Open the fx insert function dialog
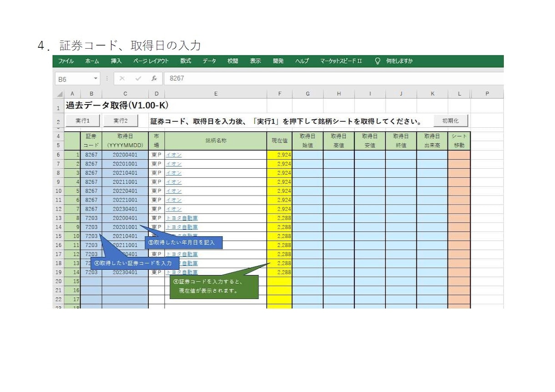 [x=154, y=78]
